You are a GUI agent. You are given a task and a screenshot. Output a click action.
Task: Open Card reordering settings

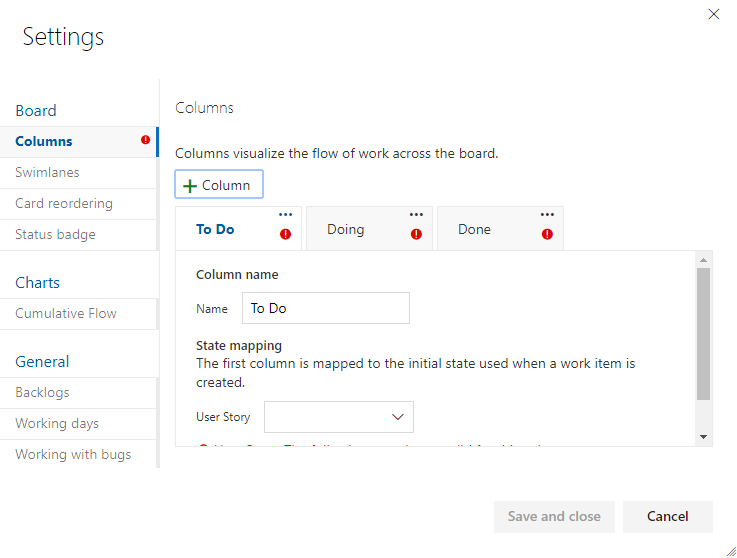[x=78, y=204]
